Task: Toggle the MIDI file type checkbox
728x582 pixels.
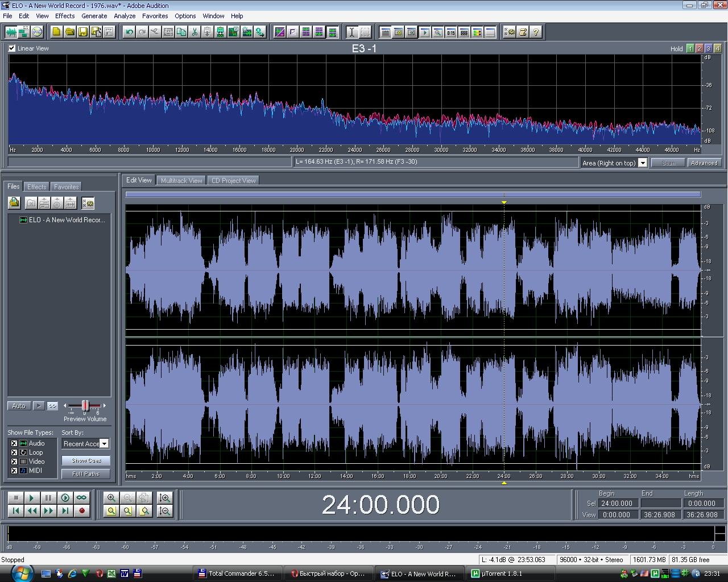Action: point(14,471)
